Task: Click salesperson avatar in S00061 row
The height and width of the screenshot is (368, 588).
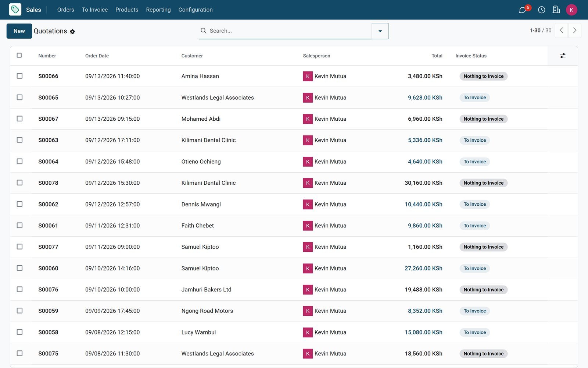Action: [x=308, y=226]
